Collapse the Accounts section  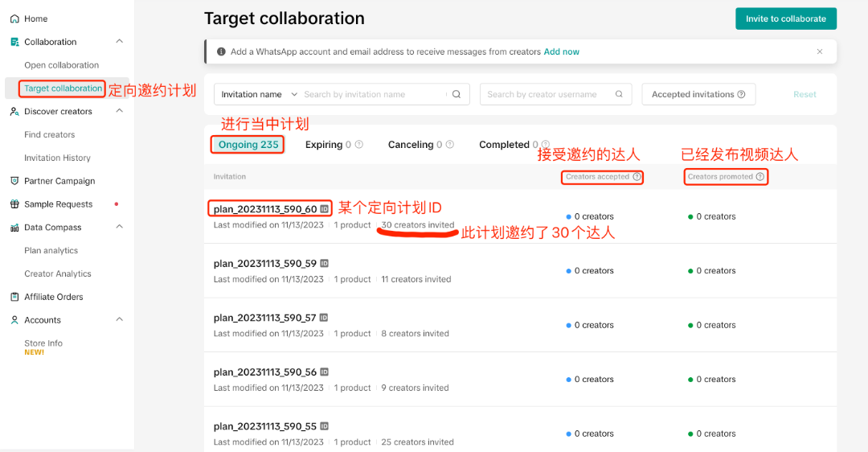[x=119, y=319]
